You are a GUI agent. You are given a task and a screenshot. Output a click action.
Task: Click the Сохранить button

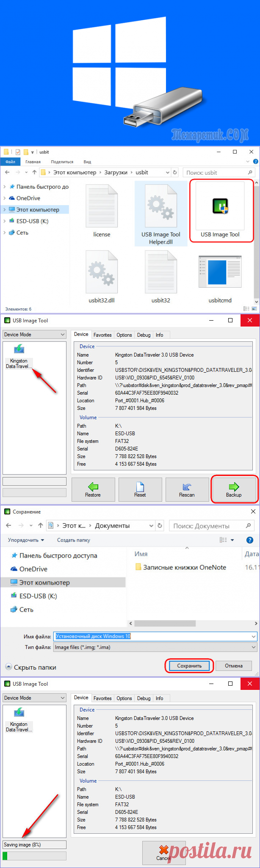[189, 665]
